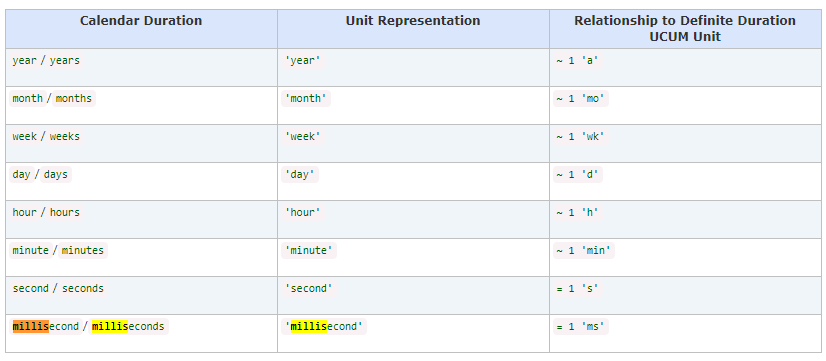Select the 'year' code in first row
The image size is (826, 361).
point(25,61)
